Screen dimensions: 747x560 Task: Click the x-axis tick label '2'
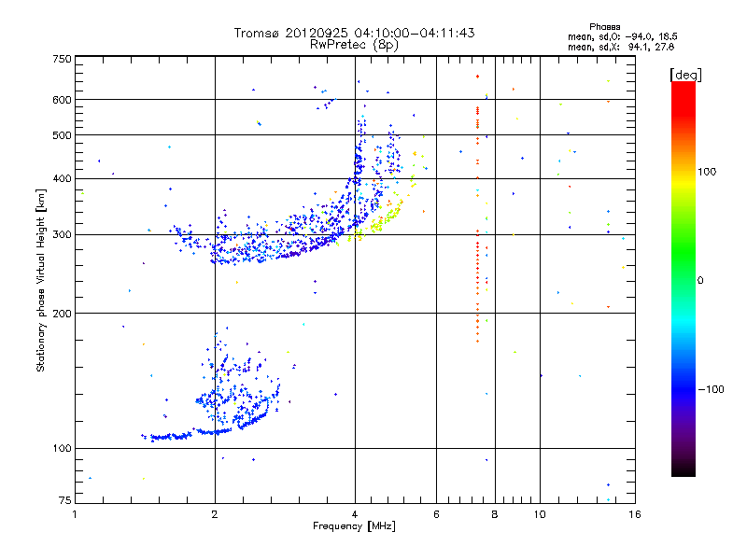215,514
